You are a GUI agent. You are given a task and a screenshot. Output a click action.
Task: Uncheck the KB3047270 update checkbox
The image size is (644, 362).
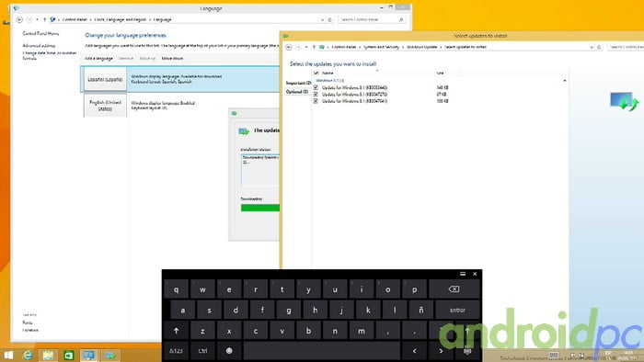[316, 95]
